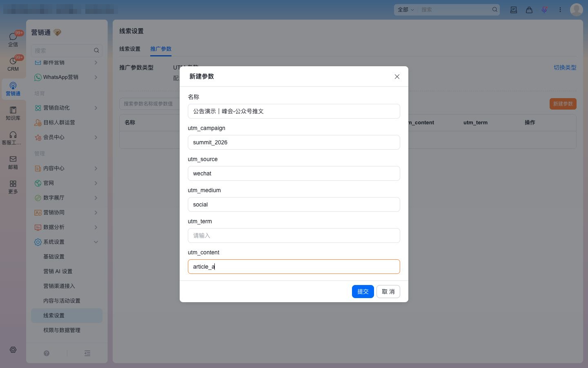Expand the 内容中心 menu

pos(67,168)
